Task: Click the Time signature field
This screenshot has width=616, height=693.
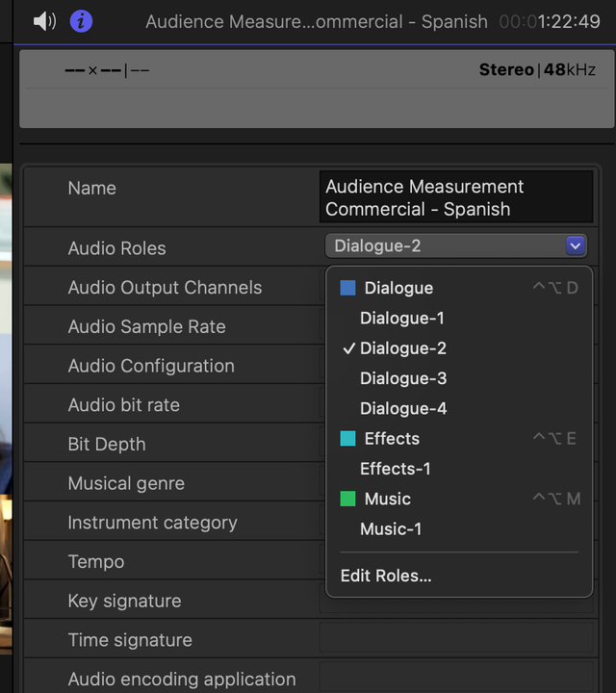Action: tap(456, 640)
